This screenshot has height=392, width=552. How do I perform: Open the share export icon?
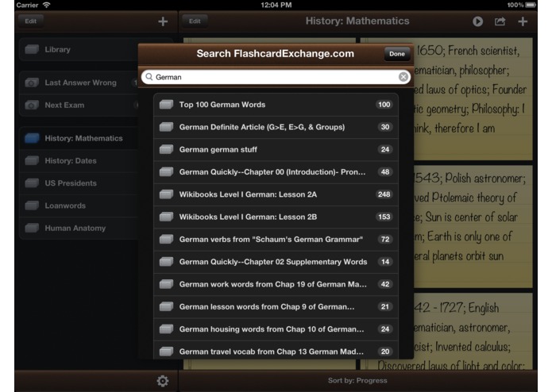pyautogui.click(x=500, y=21)
